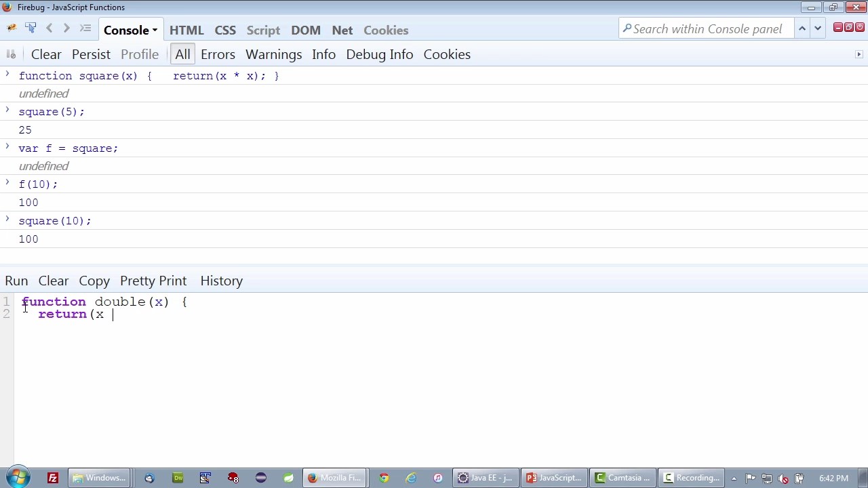Clear the command editor
Image resolution: width=868 pixels, height=488 pixels.
click(54, 281)
